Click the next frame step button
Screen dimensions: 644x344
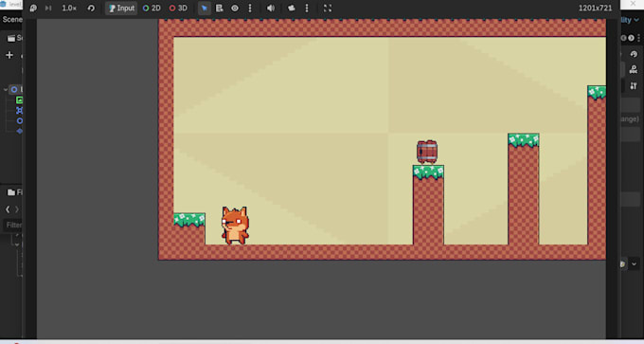pos(48,9)
